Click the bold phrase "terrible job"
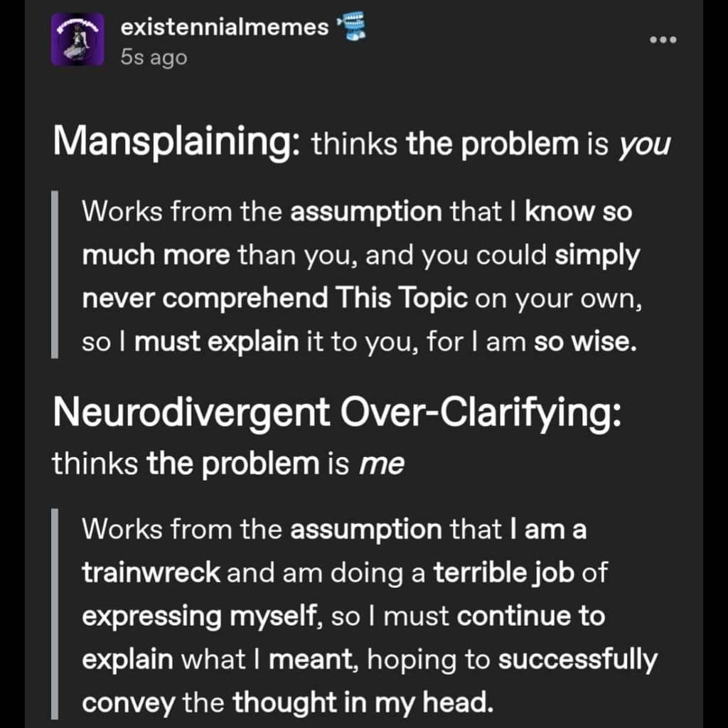The height and width of the screenshot is (728, 728). (x=503, y=573)
